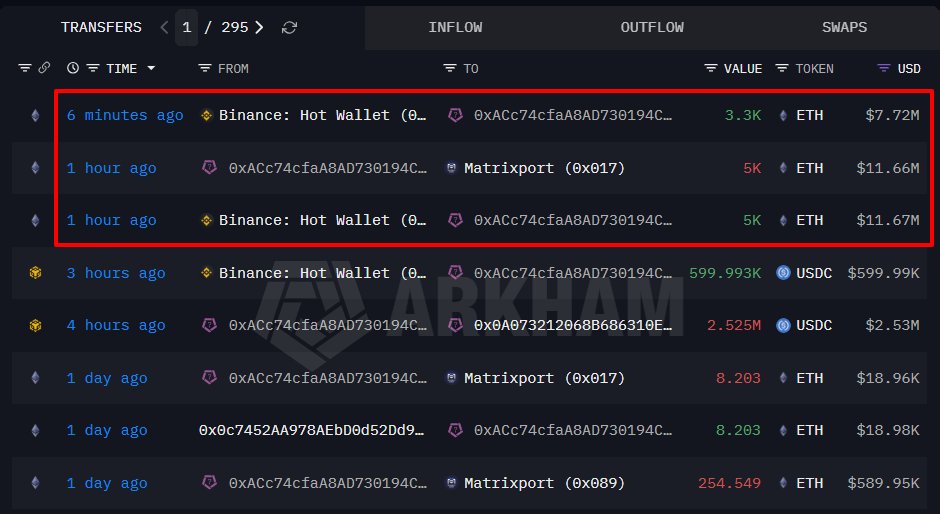
Task: Select the 599.993K value cell
Action: coord(725,273)
